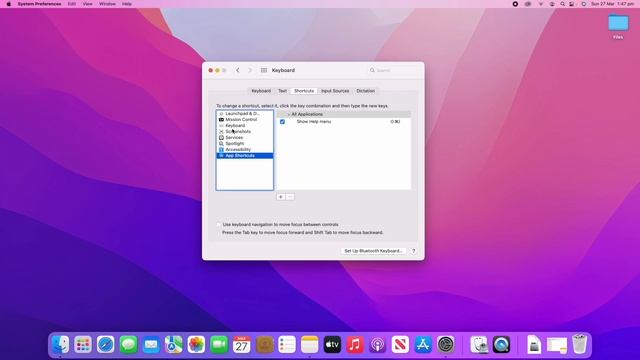Viewport: 640px width, 360px height.
Task: Select Services shortcut category
Action: tap(245, 138)
